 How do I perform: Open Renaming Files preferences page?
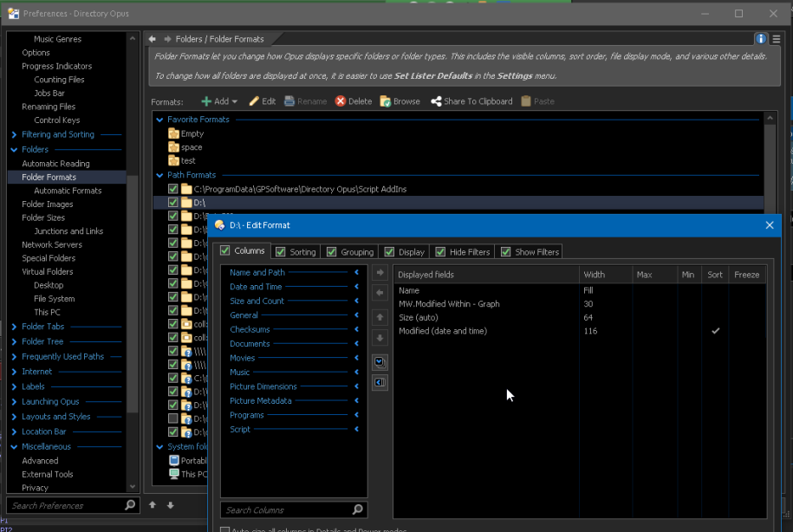49,107
